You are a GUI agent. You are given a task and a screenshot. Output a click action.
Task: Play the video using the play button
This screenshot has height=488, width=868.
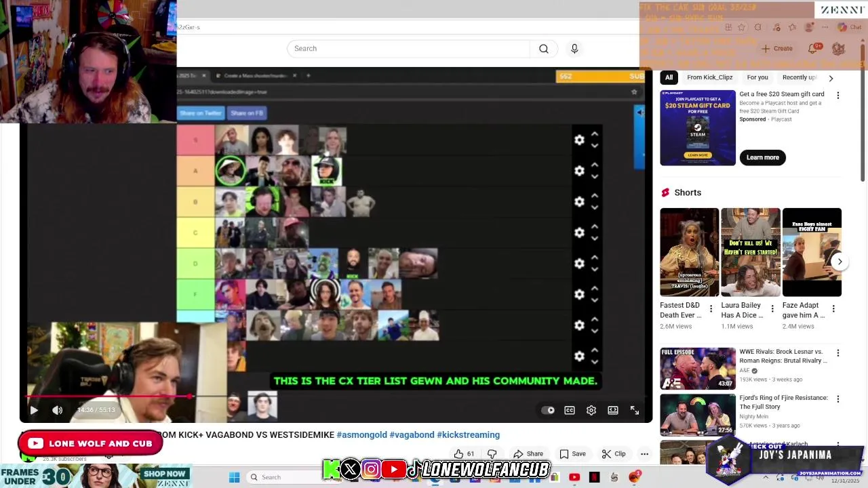pyautogui.click(x=34, y=410)
